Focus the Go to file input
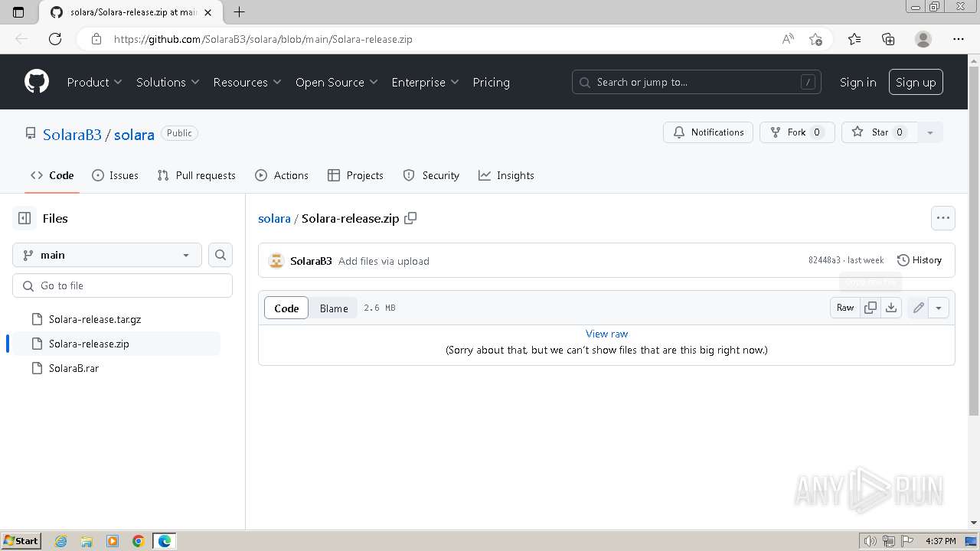980x551 pixels. click(x=122, y=285)
